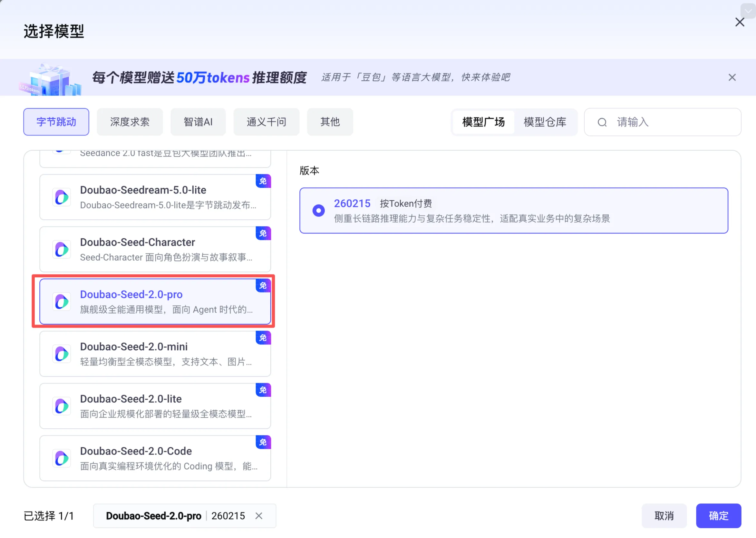Screen dimensions: 756x538
Task: Click the 轻量均衡型全模态模型 description
Action: 166,362
